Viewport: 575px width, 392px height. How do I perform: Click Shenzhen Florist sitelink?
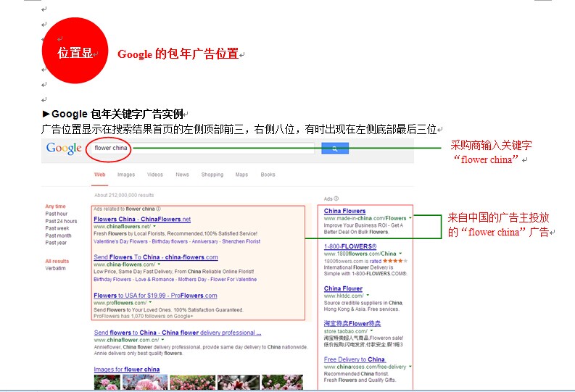(241, 241)
